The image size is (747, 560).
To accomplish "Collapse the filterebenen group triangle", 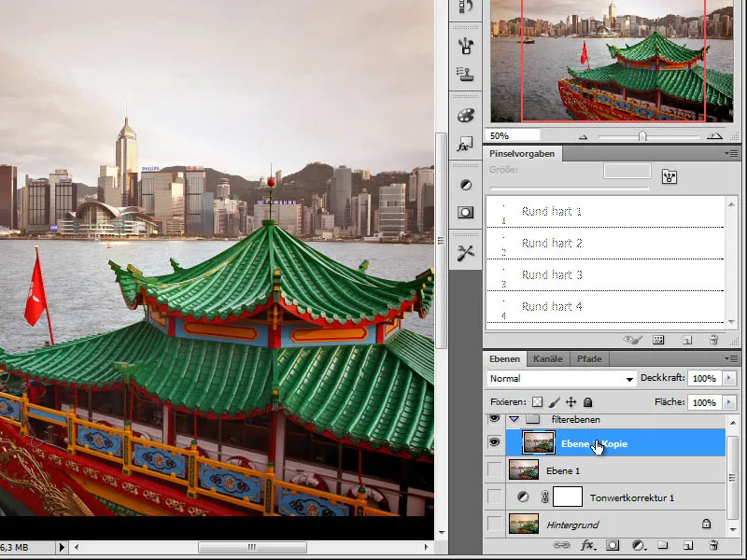I will pyautogui.click(x=514, y=420).
